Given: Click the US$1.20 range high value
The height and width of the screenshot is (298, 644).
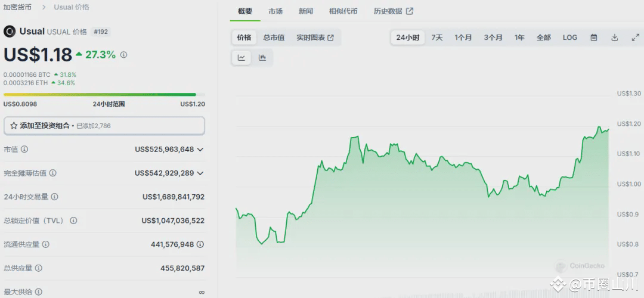Looking at the screenshot, I should point(193,104).
